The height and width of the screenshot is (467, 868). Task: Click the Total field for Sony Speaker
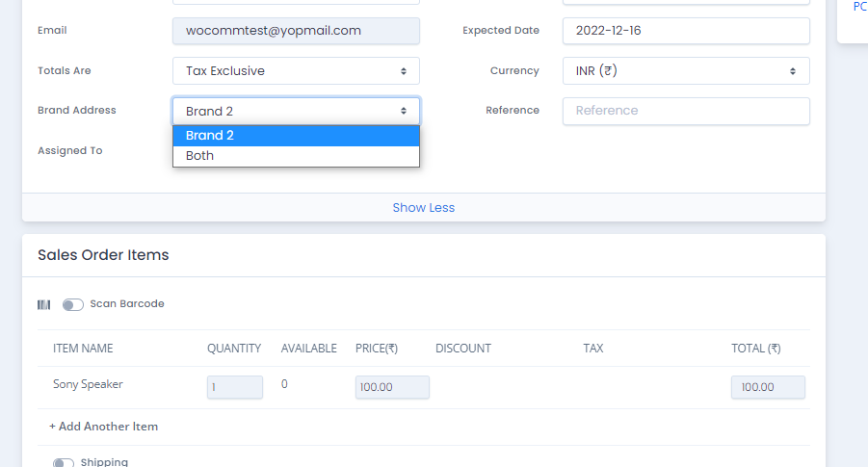click(768, 387)
